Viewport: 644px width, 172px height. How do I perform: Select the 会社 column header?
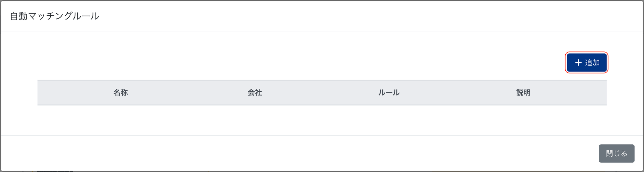click(x=255, y=93)
